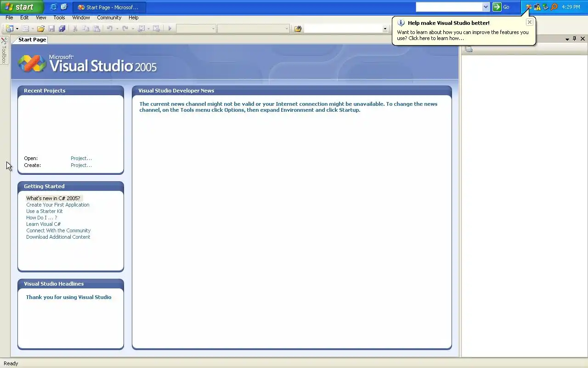Click the Properties icon in the side panel
Viewport: 588px width, 368px height.
[468, 49]
